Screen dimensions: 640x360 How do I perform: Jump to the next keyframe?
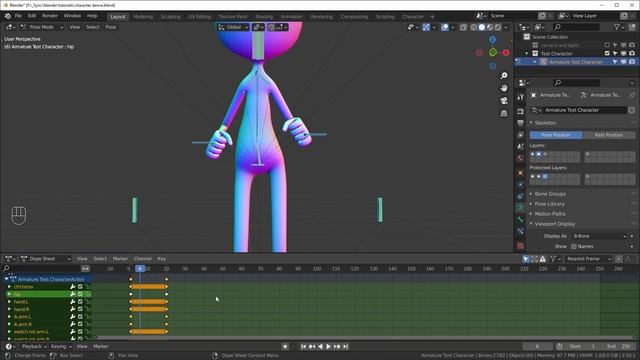337,347
